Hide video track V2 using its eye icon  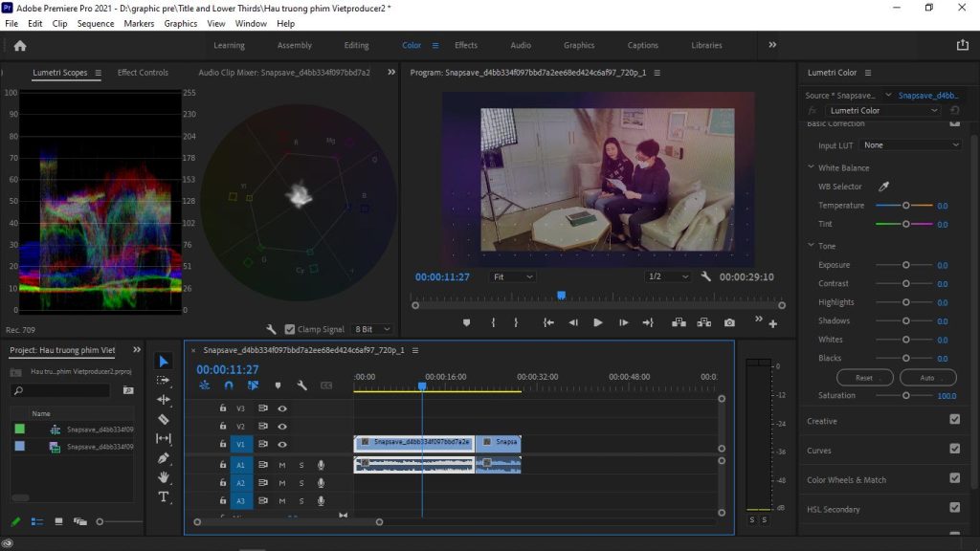[281, 425]
